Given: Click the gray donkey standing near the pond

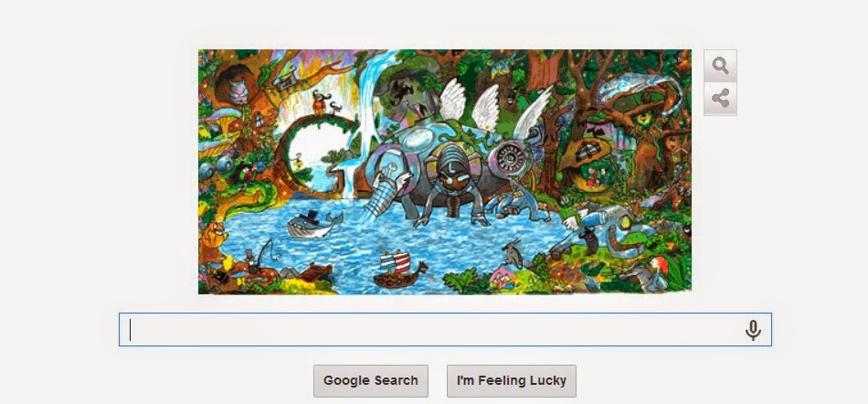Looking at the screenshot, I should click(513, 253).
